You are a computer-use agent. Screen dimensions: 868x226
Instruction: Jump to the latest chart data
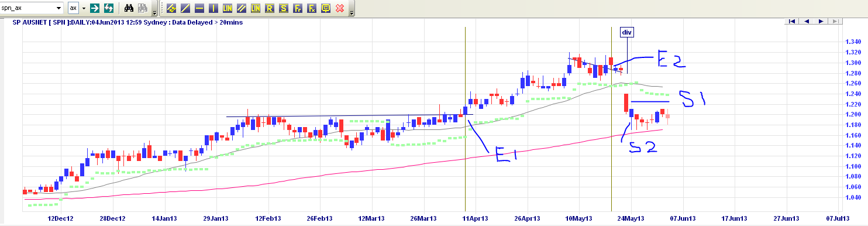pyautogui.click(x=835, y=22)
